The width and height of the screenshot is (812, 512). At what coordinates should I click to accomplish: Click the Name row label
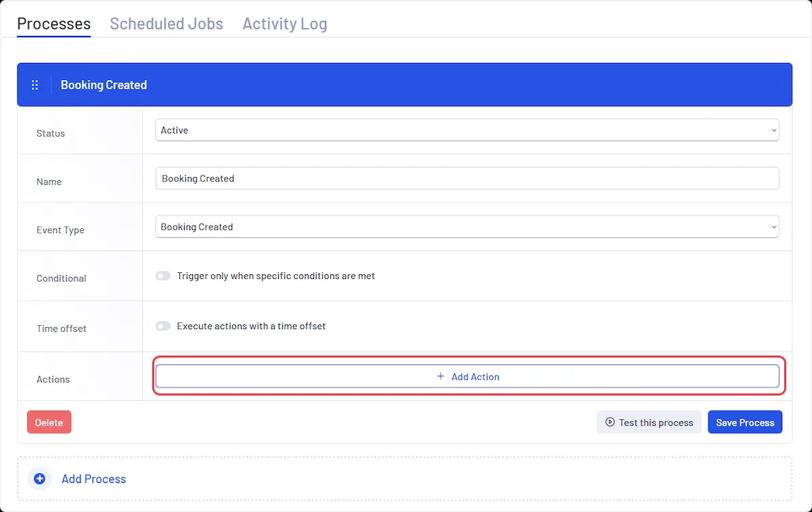(49, 182)
